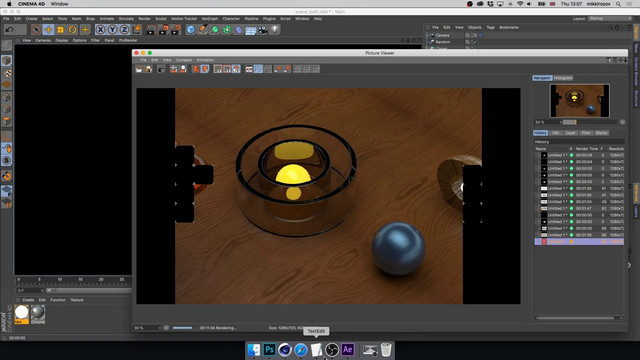Click the Navigator preview thumbnail

(580, 100)
